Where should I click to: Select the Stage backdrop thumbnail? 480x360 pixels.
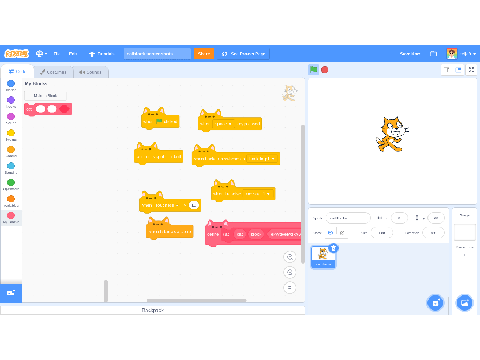464,232
